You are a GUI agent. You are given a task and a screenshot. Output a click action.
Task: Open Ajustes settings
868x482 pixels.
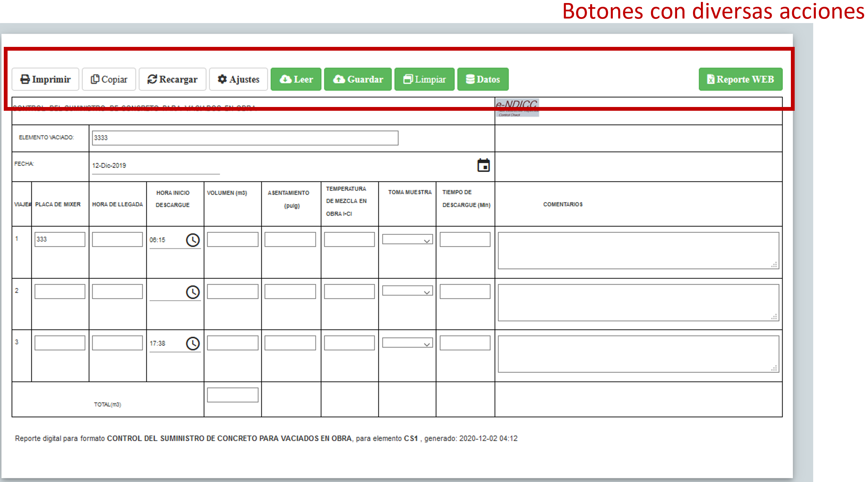(x=239, y=79)
